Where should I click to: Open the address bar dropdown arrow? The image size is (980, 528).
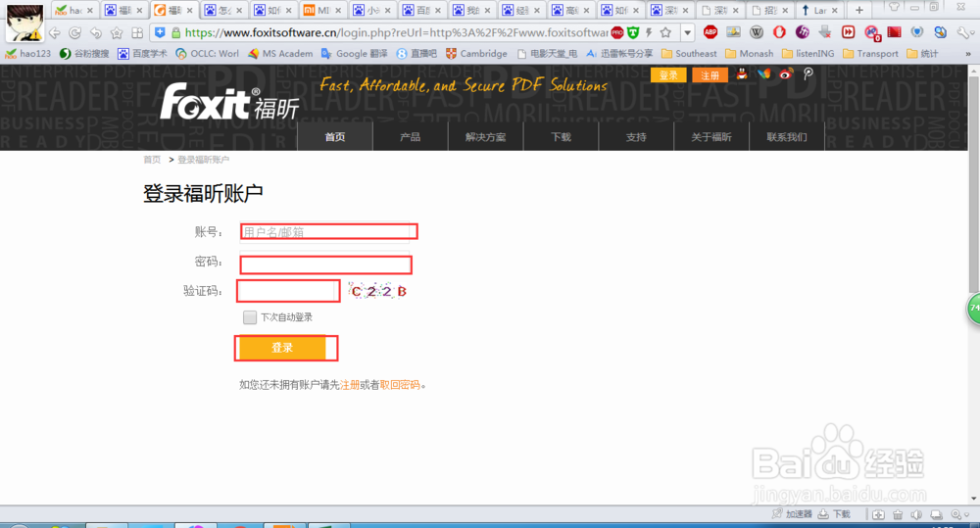(x=687, y=32)
